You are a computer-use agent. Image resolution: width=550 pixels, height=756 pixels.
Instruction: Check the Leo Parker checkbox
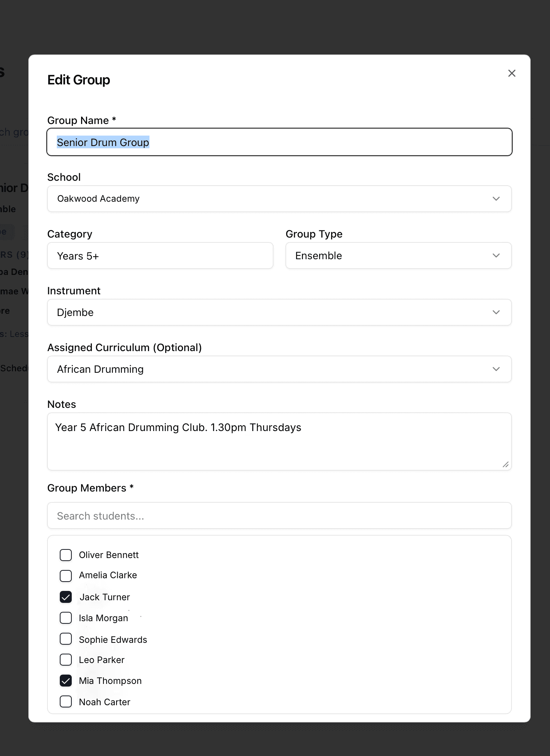66,660
